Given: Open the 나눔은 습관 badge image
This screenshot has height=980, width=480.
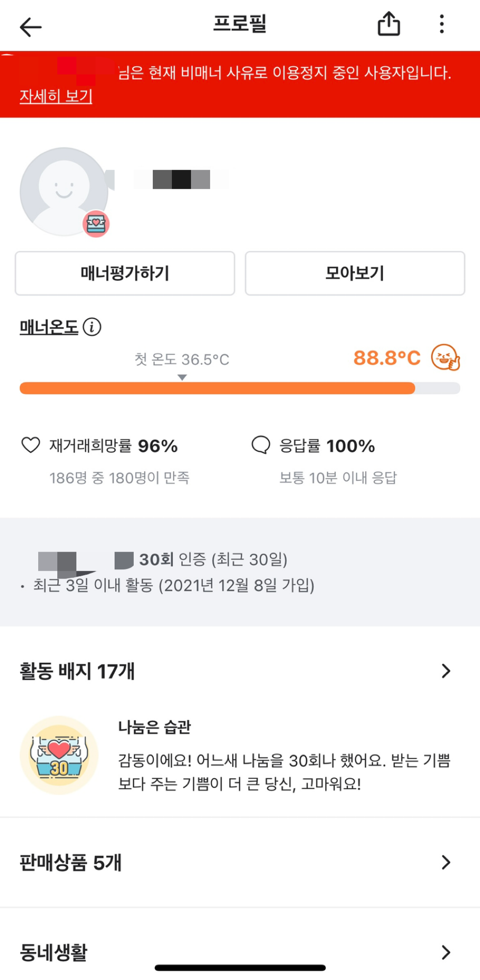Looking at the screenshot, I should coord(59,755).
